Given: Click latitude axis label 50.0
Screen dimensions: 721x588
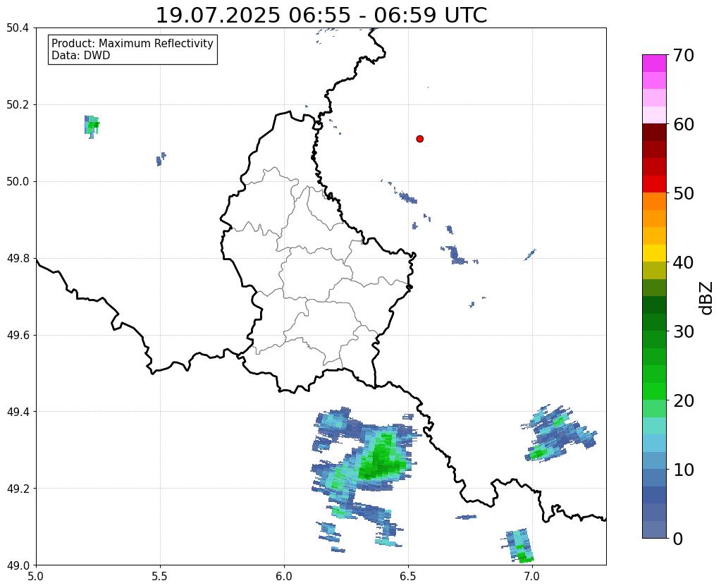Looking at the screenshot, I should pos(18,182).
